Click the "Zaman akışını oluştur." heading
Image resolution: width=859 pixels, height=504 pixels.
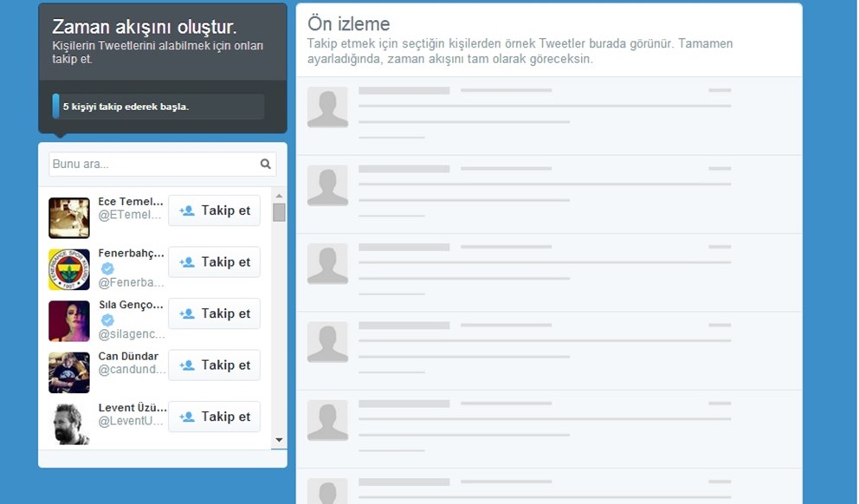[144, 27]
